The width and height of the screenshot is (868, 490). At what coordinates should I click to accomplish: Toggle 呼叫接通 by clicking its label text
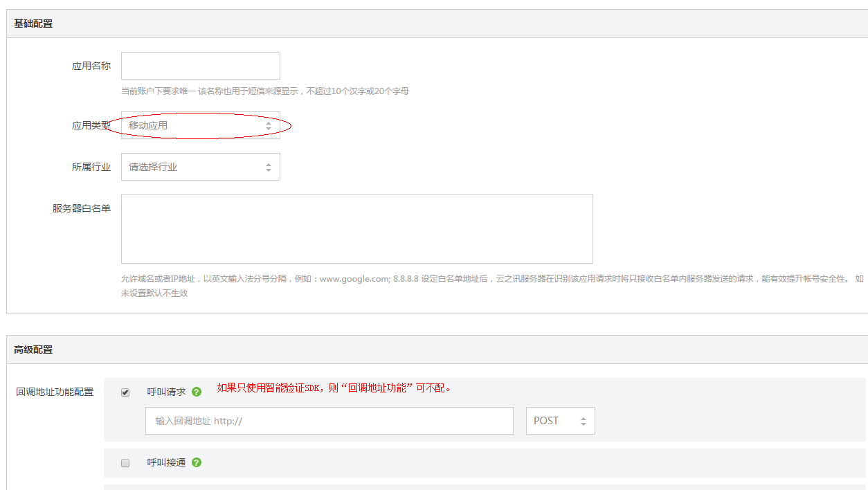coord(166,462)
